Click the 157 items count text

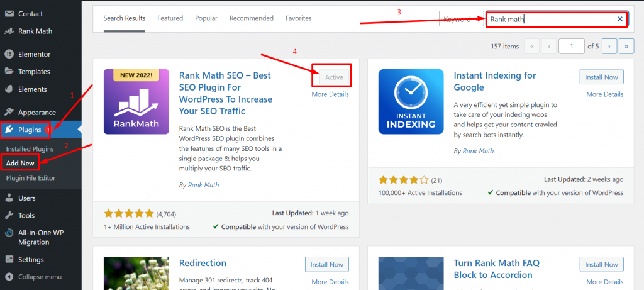(x=505, y=47)
